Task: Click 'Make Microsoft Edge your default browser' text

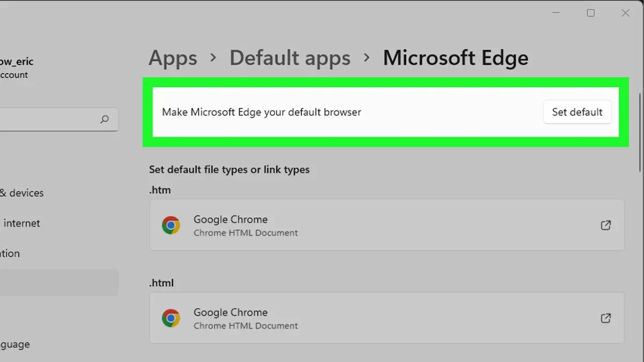Action: click(261, 112)
